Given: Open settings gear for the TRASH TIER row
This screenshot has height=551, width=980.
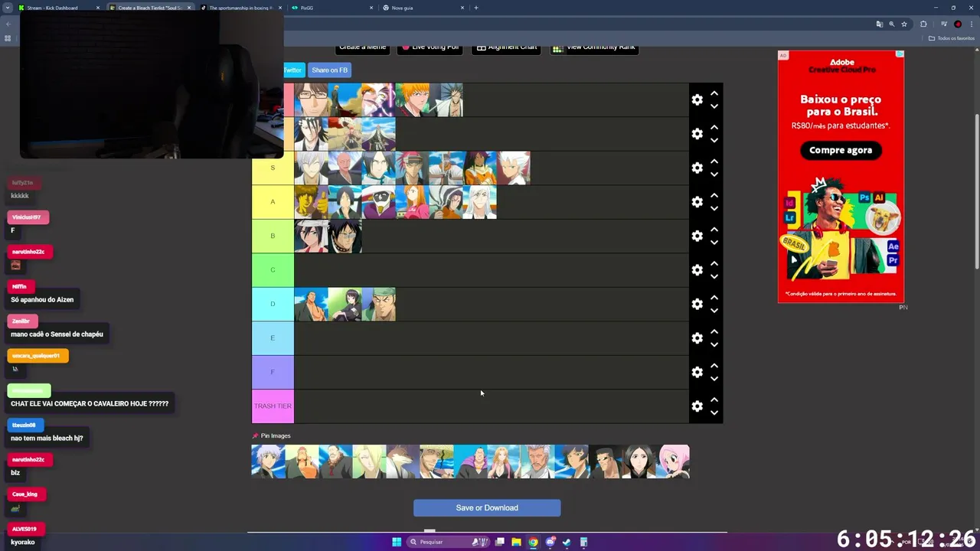Looking at the screenshot, I should [x=697, y=406].
